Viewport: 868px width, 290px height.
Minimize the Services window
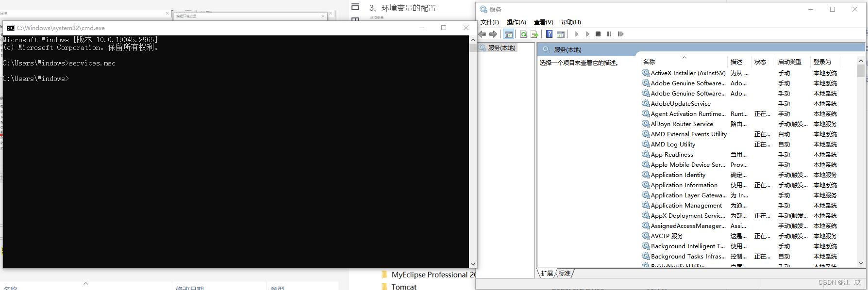click(811, 9)
